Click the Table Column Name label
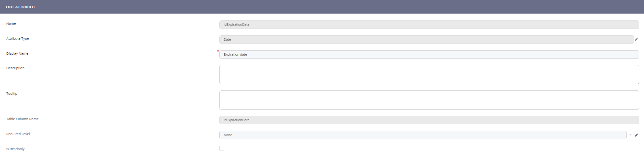Viewport: 644px width, 160px height. (x=22, y=119)
